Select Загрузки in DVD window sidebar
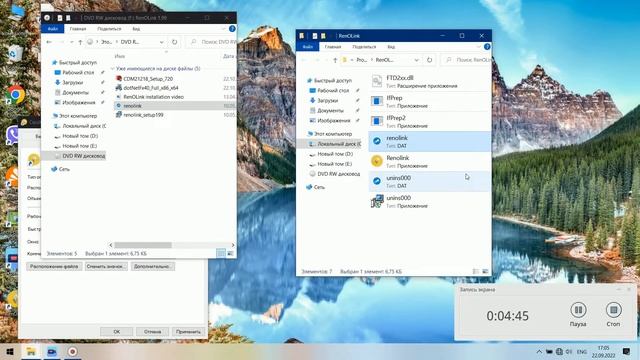The image size is (640, 360). 72,82
